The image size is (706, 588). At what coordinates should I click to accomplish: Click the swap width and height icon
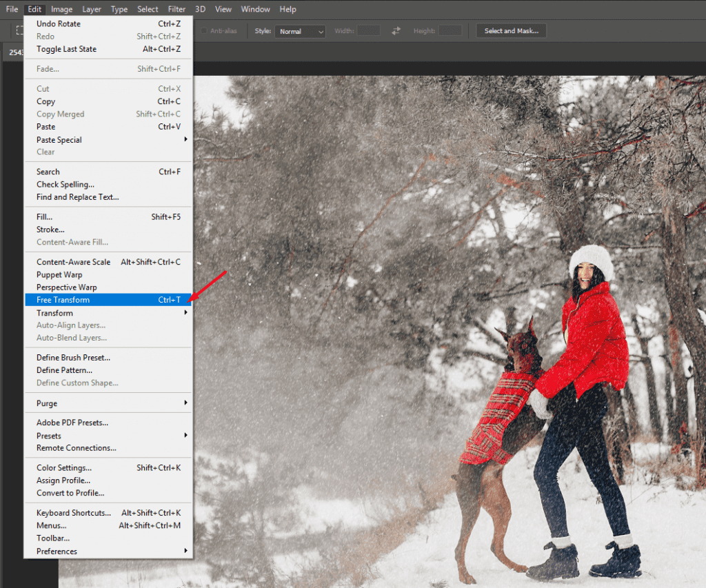(x=396, y=31)
